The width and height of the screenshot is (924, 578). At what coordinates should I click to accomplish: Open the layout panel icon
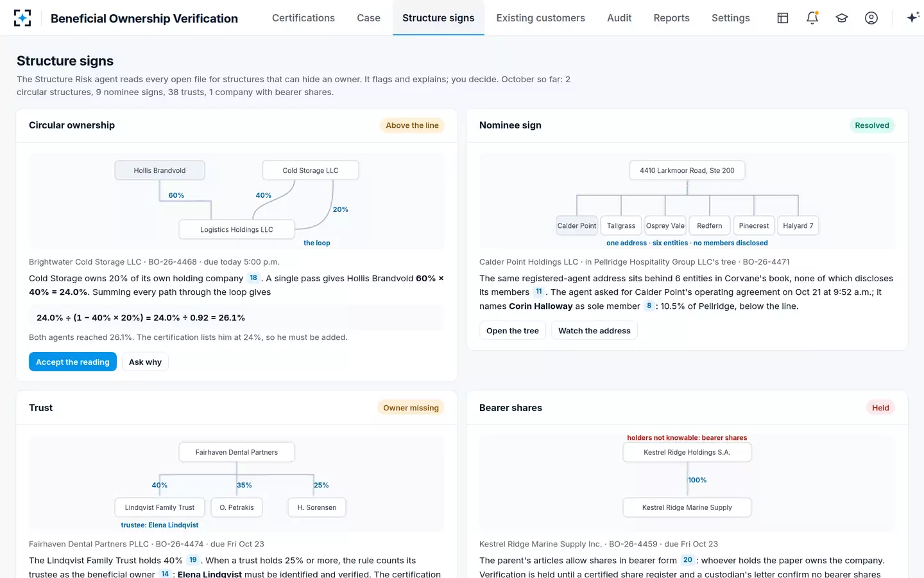click(783, 18)
